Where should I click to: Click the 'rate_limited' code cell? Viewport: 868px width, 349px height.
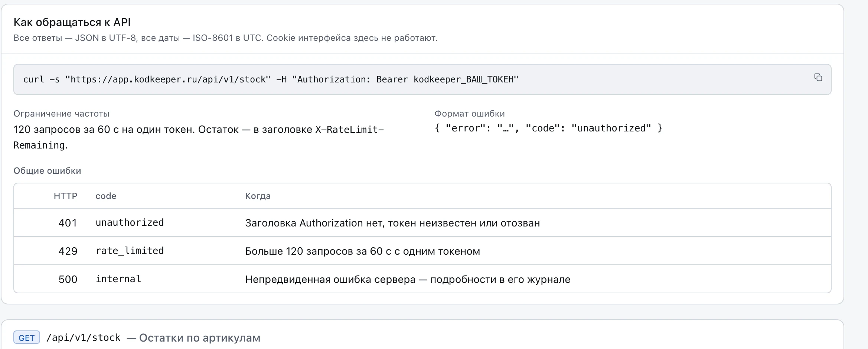(130, 251)
